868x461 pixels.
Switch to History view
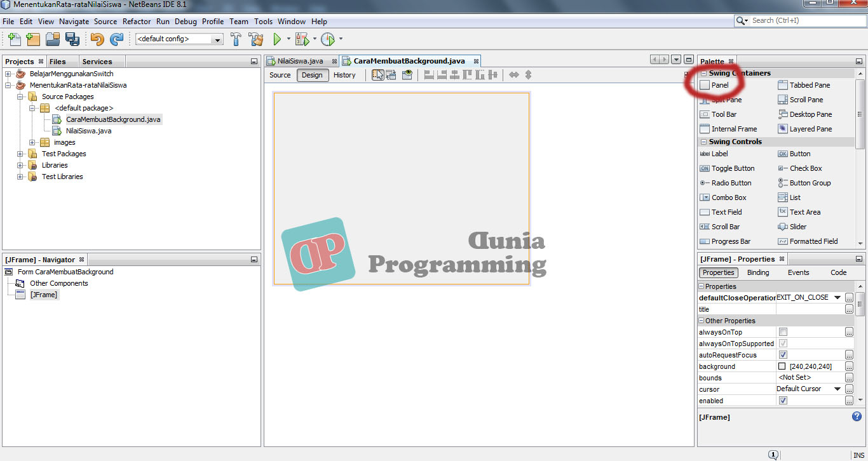pyautogui.click(x=344, y=75)
